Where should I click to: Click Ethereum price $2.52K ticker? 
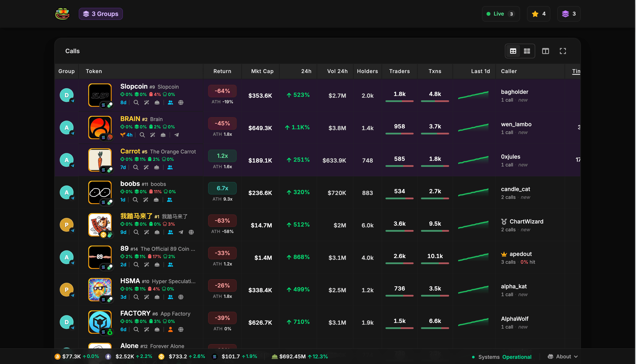click(129, 356)
